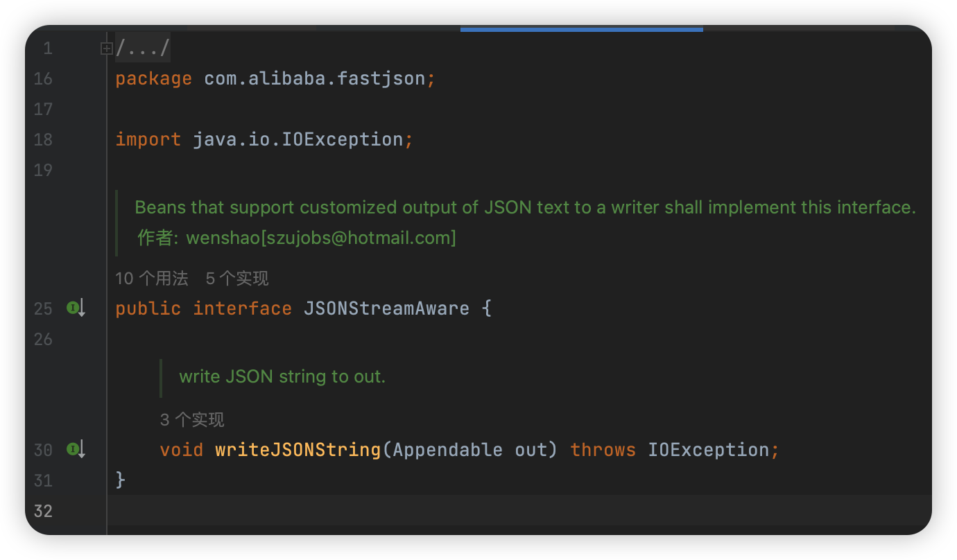Viewport: 957px width, 560px height.
Task: Open implementations gutter icon for writeJSONString
Action: click(75, 450)
